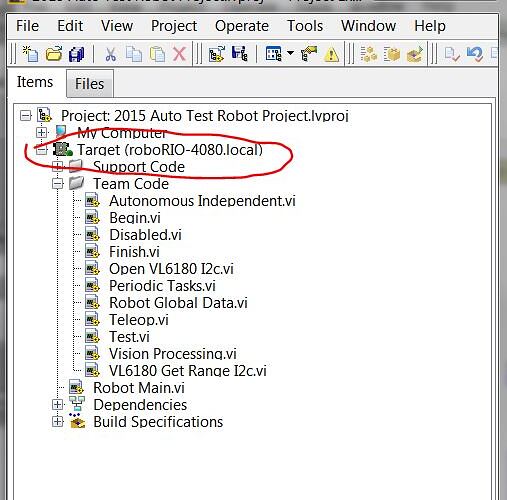Expand the Dependencies node

(x=57, y=404)
